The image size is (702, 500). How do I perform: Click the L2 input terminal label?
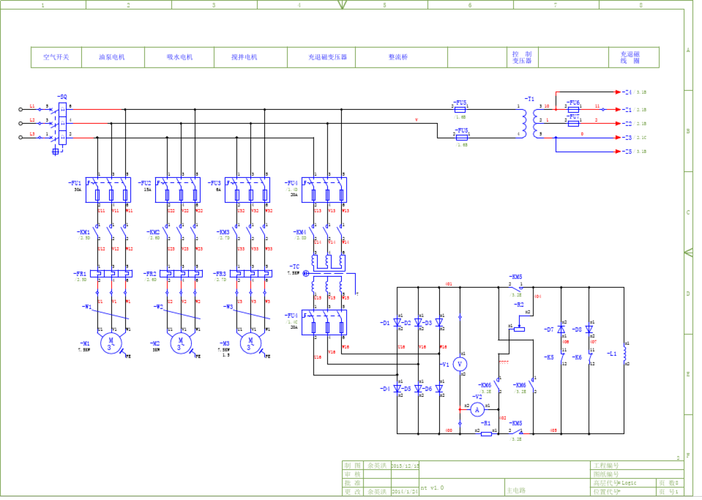(32, 120)
